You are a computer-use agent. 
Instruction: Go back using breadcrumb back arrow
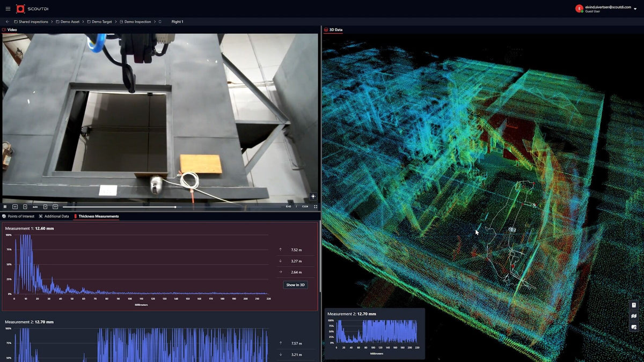pos(7,22)
